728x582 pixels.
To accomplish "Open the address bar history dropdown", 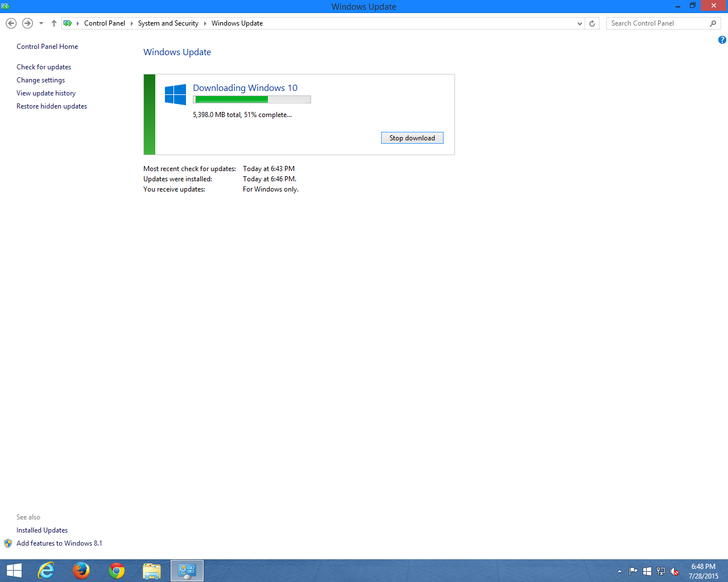I will tap(580, 23).
